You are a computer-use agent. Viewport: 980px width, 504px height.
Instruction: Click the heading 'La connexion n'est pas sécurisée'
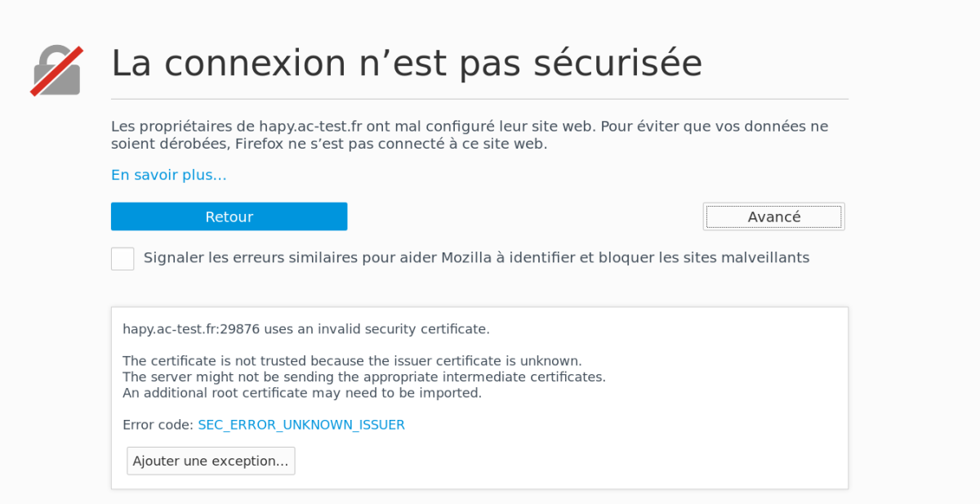coord(407,63)
